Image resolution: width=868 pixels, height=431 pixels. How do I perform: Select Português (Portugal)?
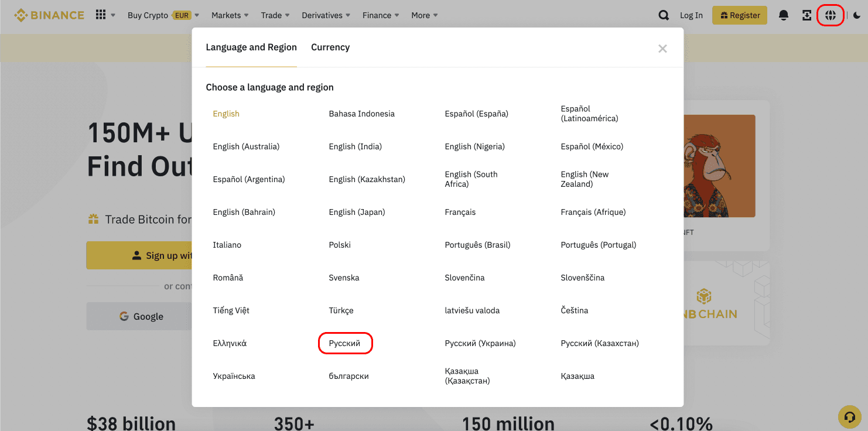click(x=599, y=245)
